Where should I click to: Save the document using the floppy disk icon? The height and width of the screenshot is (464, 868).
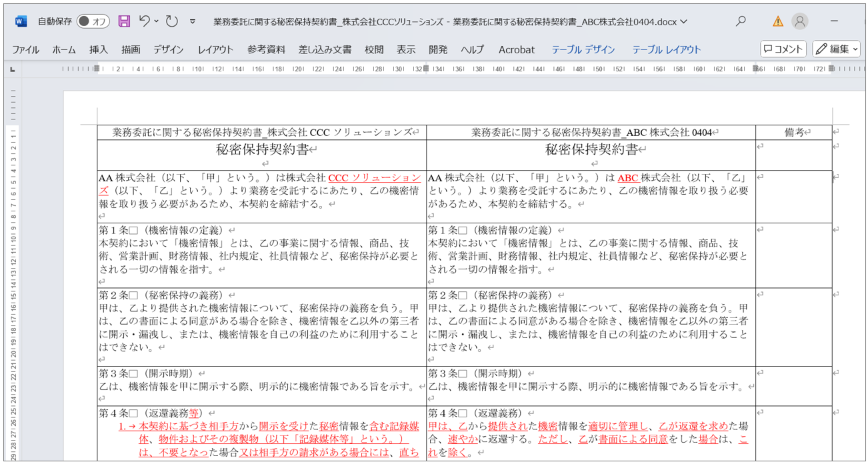point(124,21)
